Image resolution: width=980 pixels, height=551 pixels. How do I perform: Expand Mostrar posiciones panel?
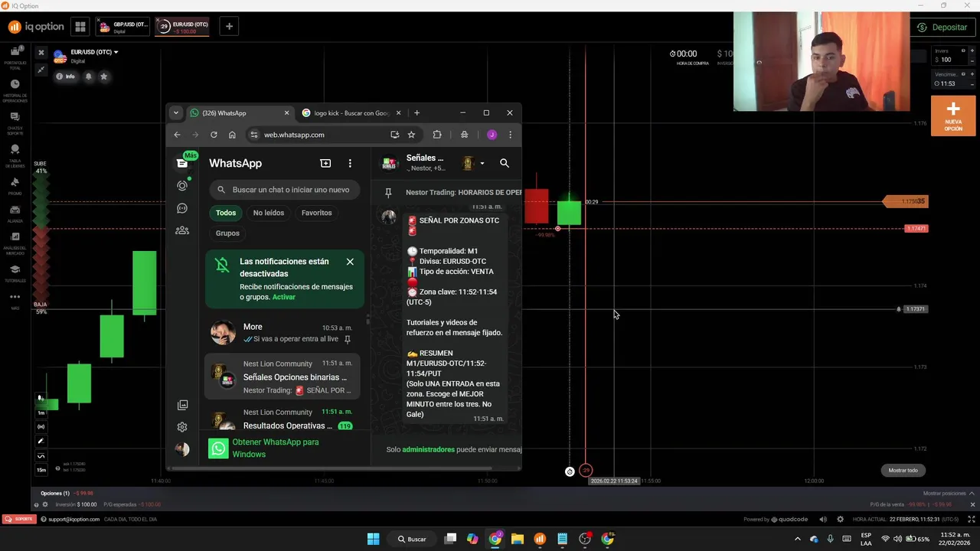[x=949, y=494]
